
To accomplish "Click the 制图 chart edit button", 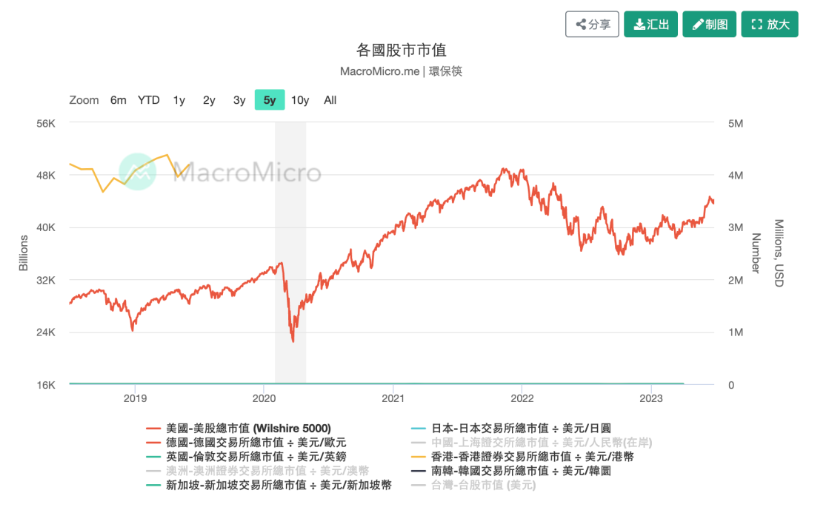I will [709, 24].
